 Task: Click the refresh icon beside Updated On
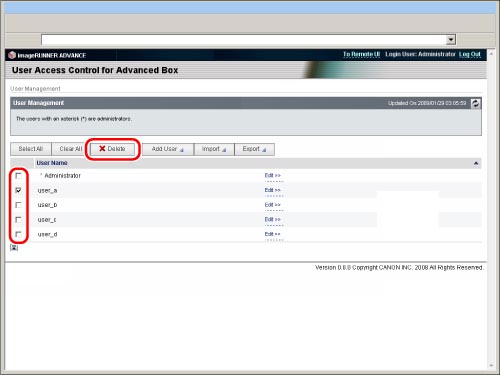(x=476, y=103)
